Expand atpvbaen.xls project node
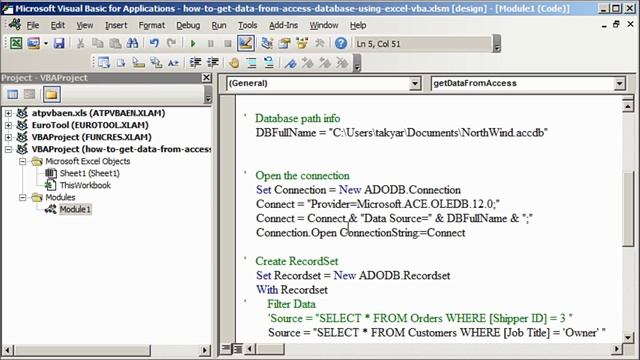This screenshot has height=360, width=640. point(8,113)
